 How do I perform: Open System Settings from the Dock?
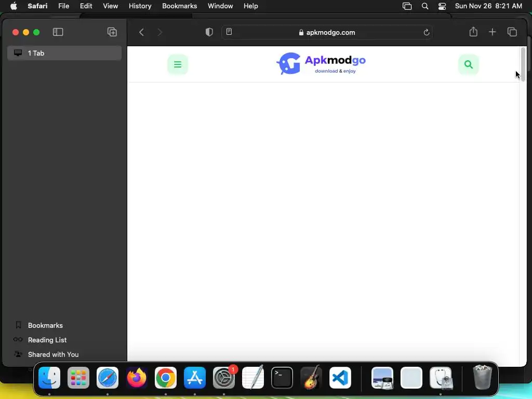pos(224,378)
